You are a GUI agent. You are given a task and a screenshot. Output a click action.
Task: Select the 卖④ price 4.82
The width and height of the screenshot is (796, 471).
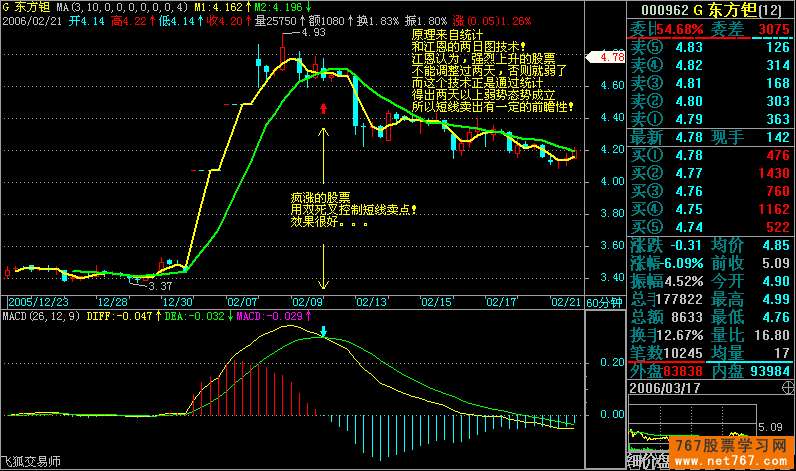coord(689,65)
